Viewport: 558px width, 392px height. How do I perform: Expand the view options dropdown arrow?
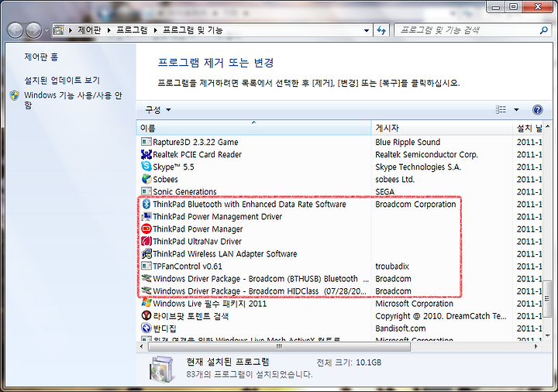pyautogui.click(x=516, y=109)
